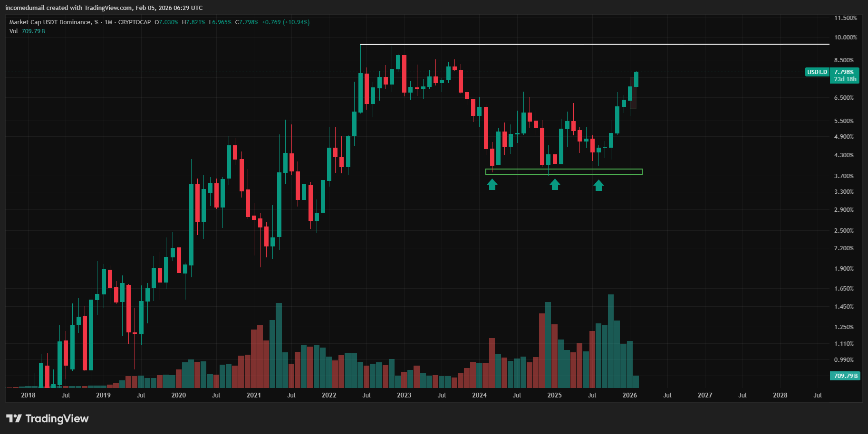Click the '5.500%' price axis label
868x434 pixels.
click(x=844, y=121)
